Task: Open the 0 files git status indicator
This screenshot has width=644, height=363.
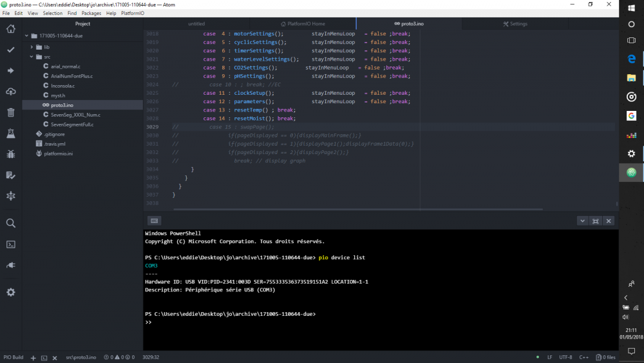Action: click(x=606, y=357)
